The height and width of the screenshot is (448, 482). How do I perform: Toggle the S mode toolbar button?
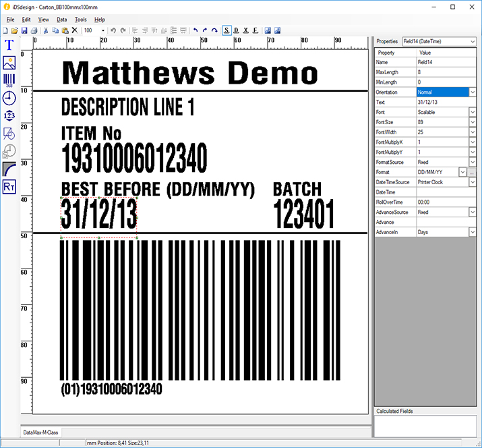click(x=227, y=30)
